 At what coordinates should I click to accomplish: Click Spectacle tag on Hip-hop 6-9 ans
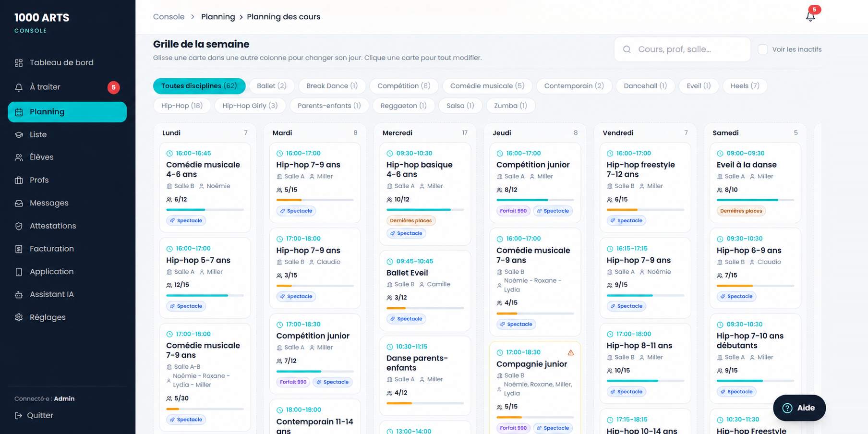click(736, 297)
